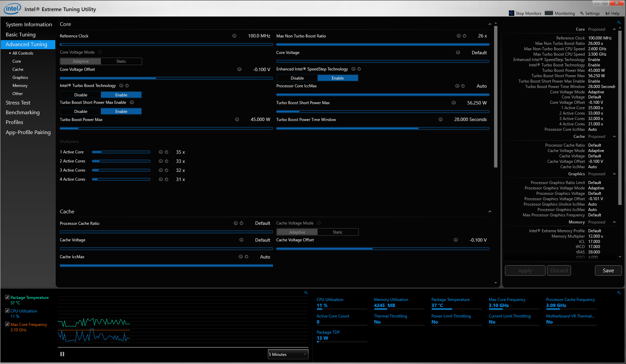Adjust 3 Active Cores multiplier slider
This screenshot has width=626, height=364.
[121, 170]
